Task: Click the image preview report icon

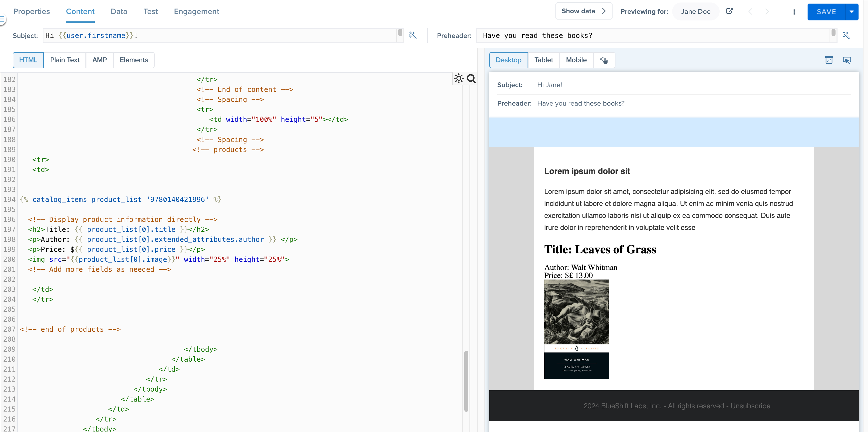Action: point(829,60)
